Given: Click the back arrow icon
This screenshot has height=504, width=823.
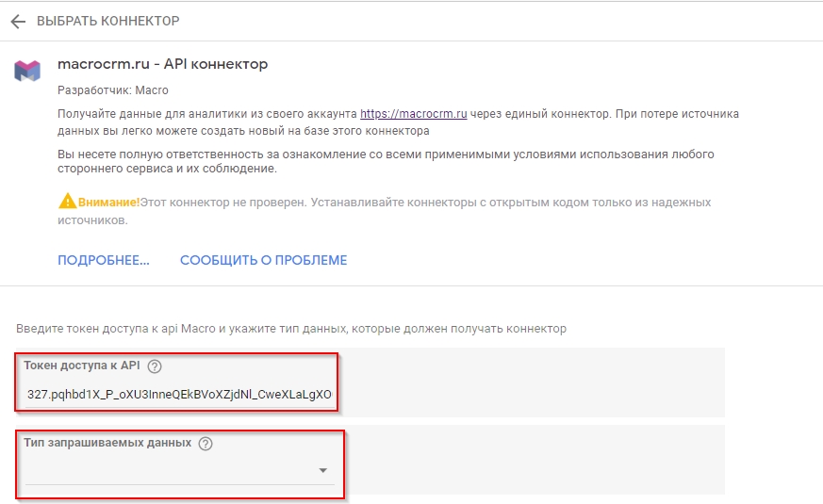Looking at the screenshot, I should coord(17,21).
